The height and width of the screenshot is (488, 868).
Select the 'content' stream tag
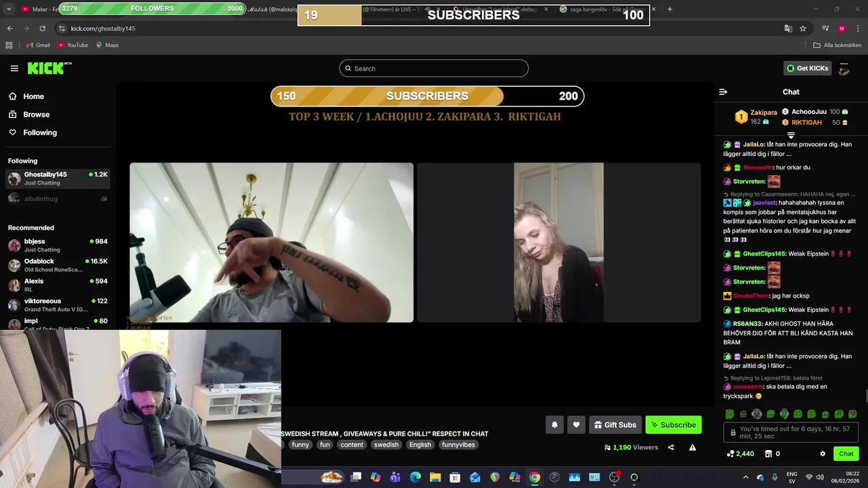pos(352,445)
